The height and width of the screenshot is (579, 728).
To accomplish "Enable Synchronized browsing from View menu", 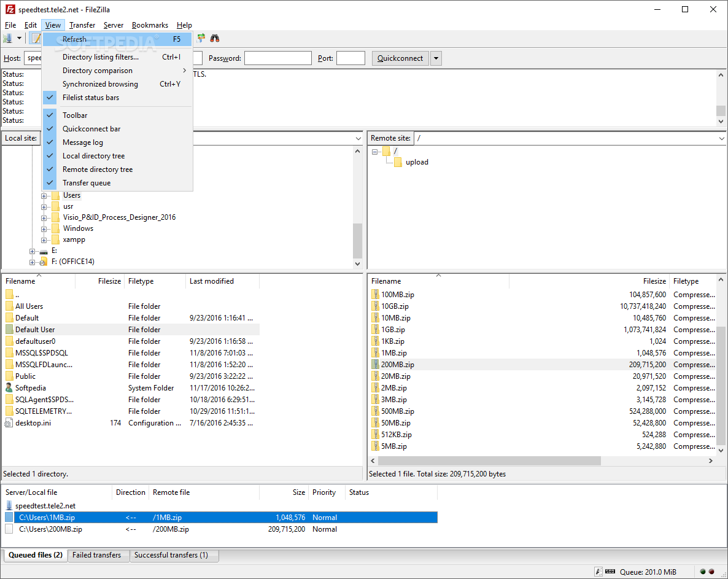I will pyautogui.click(x=117, y=84).
